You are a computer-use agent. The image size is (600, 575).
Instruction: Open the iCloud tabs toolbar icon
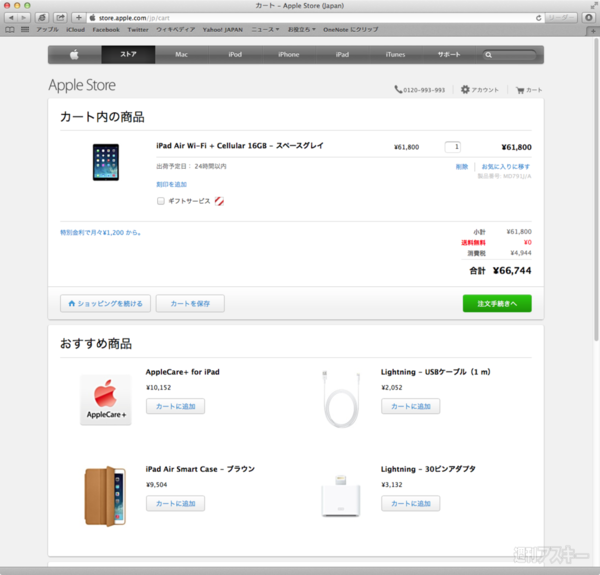point(42,18)
